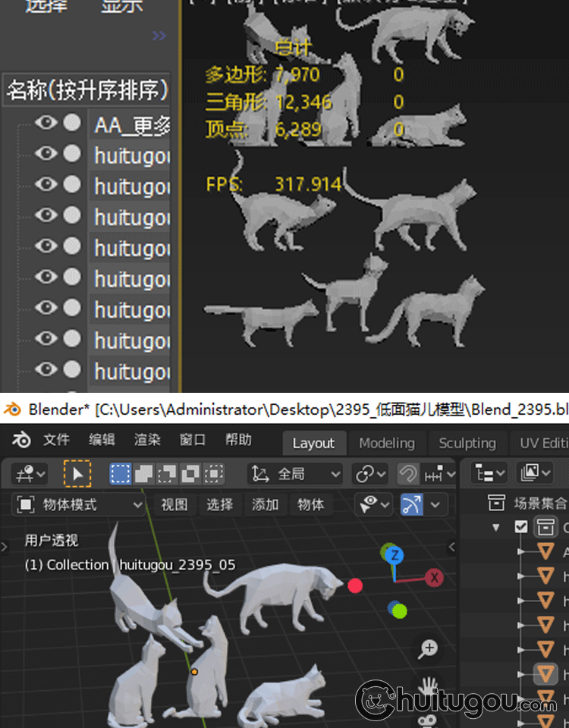Expand the sidebar with the viewport's right edge arrow
The width and height of the screenshot is (569, 728).
pyautogui.click(x=452, y=547)
